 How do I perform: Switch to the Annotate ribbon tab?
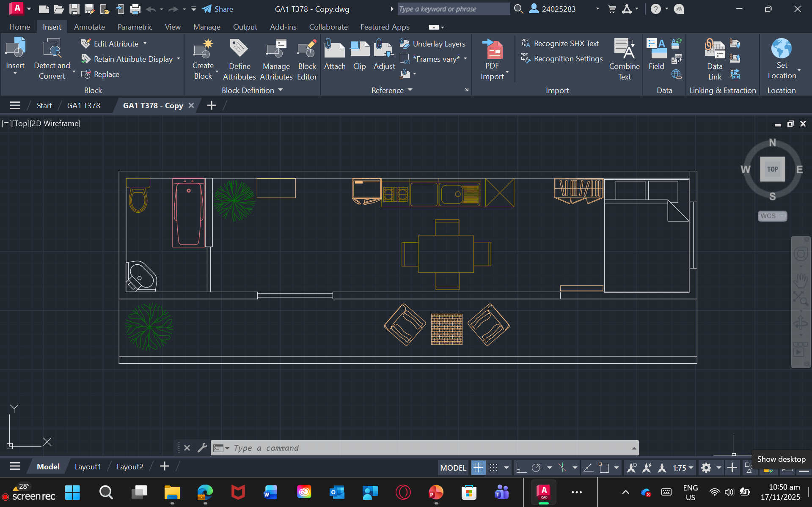(89, 27)
